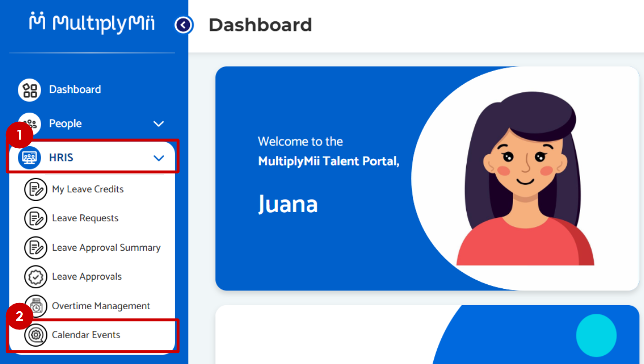Image resolution: width=644 pixels, height=364 pixels.
Task: Click the 'Welcome to the' text
Action: (x=300, y=142)
